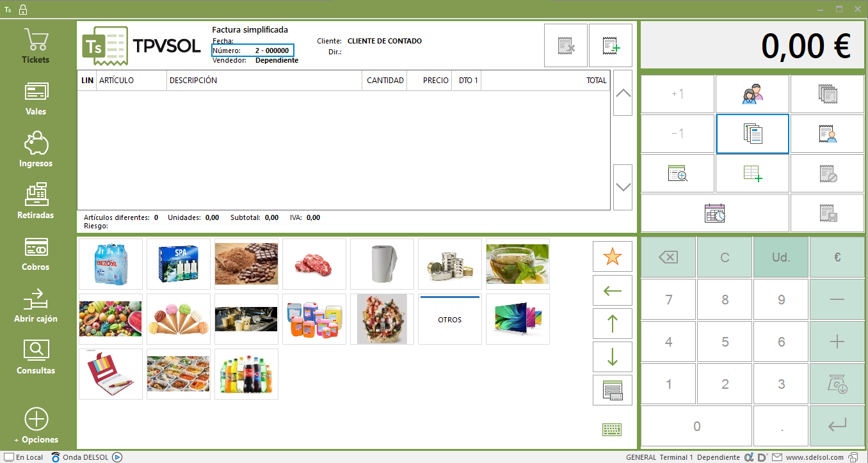
Task: Click the chevron up beside ticket lines
Action: (x=623, y=93)
